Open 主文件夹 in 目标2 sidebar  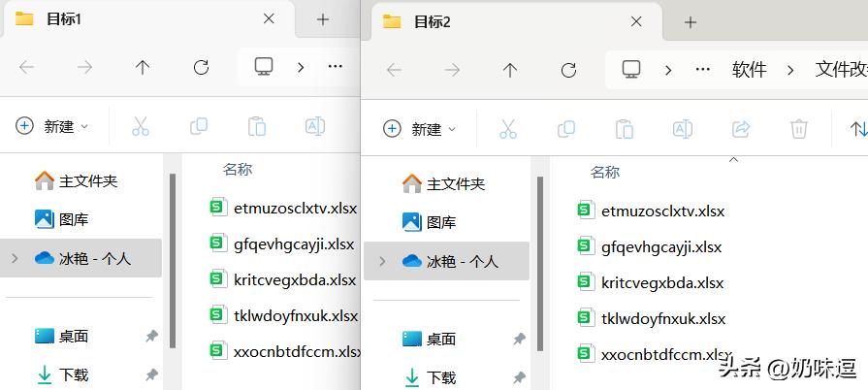tap(443, 183)
